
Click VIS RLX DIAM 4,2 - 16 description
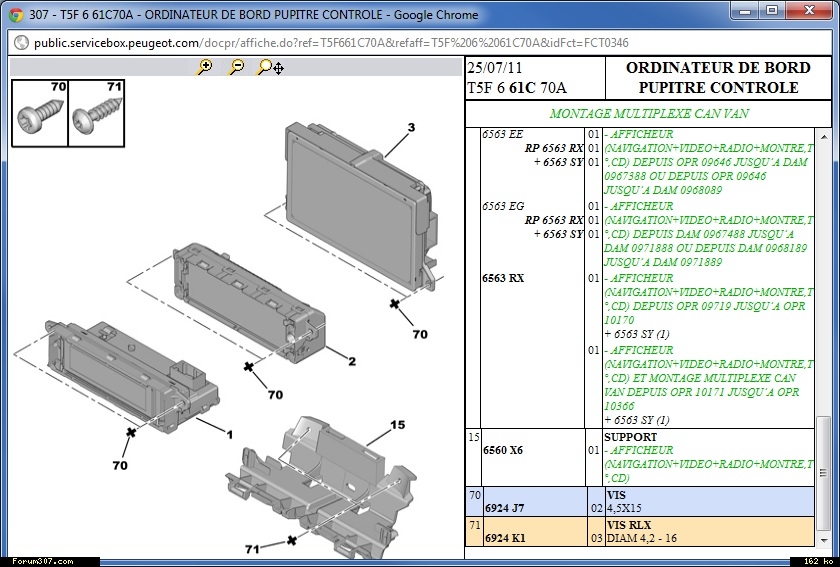tap(642, 532)
